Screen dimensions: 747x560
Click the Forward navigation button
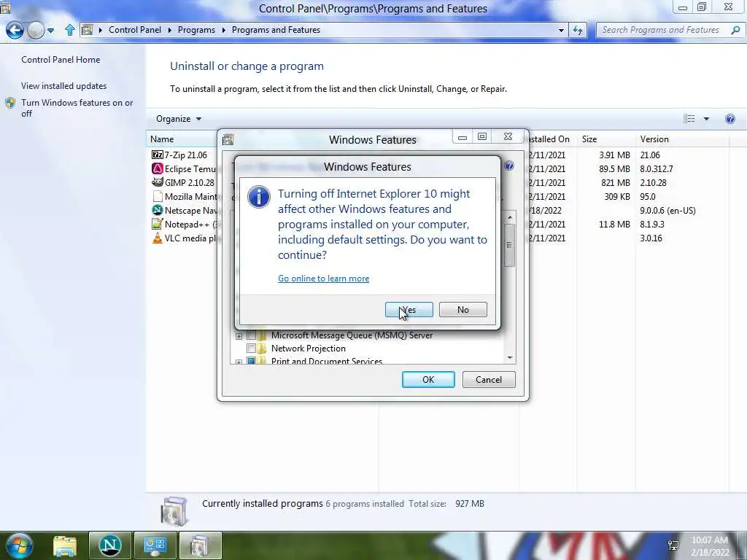coord(36,31)
